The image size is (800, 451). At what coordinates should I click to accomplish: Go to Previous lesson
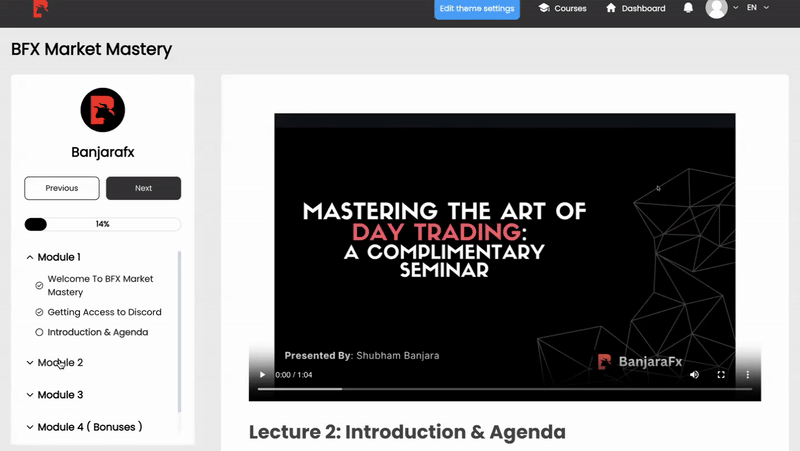point(62,188)
